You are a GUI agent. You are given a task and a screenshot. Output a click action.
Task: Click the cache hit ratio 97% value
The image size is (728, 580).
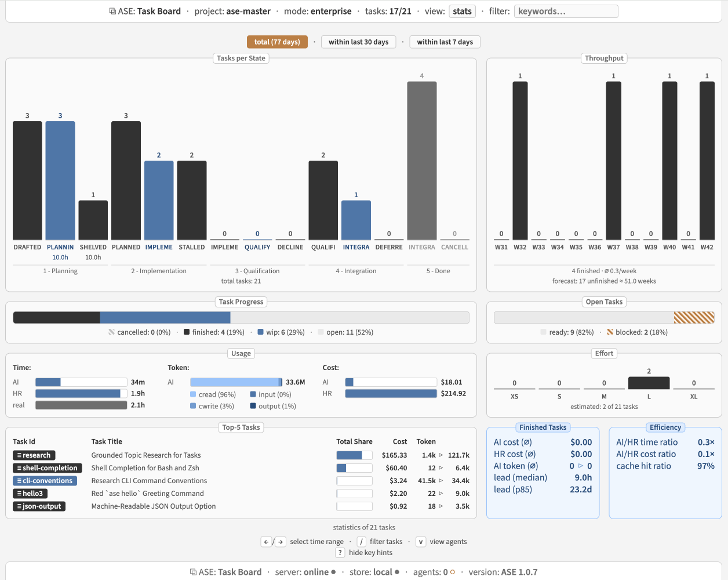coord(705,466)
